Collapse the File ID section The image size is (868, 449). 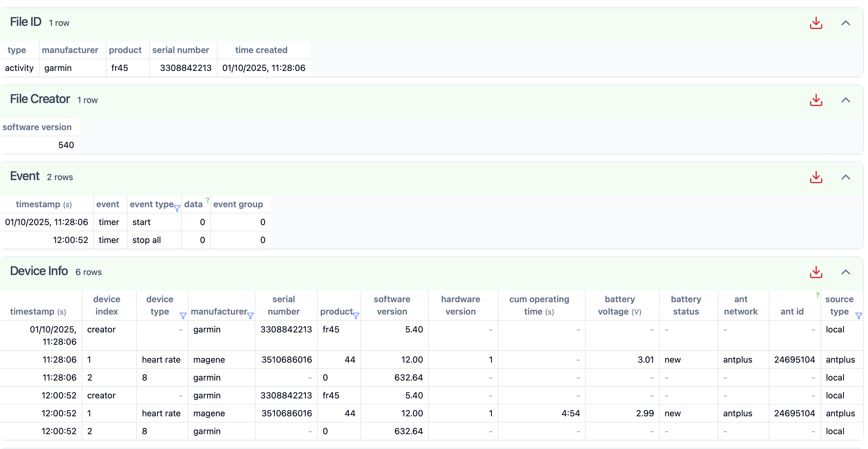tap(845, 23)
